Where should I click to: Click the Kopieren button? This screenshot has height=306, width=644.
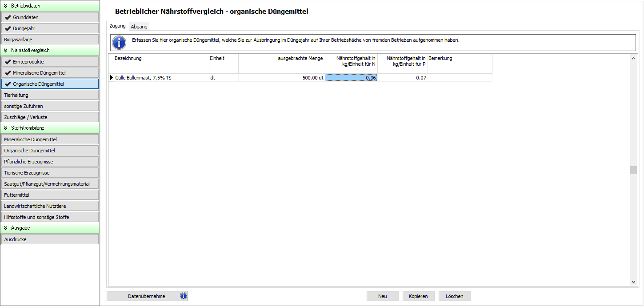pyautogui.click(x=418, y=296)
